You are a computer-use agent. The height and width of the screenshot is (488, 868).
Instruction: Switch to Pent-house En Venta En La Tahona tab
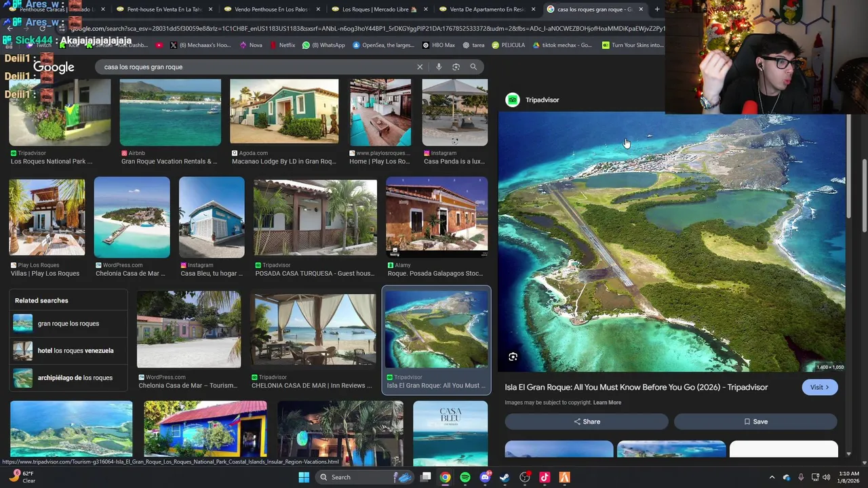165,9
